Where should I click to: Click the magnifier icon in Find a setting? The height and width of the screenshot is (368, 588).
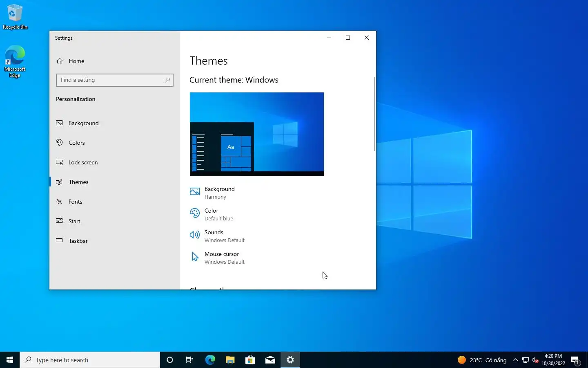click(167, 80)
